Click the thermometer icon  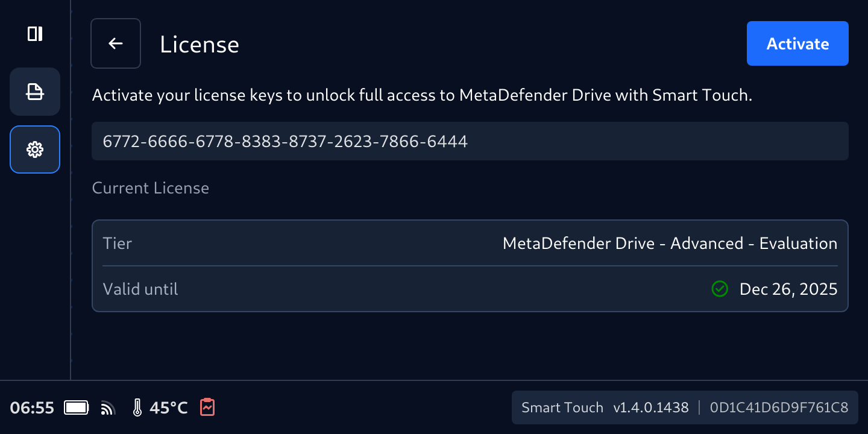coord(137,408)
